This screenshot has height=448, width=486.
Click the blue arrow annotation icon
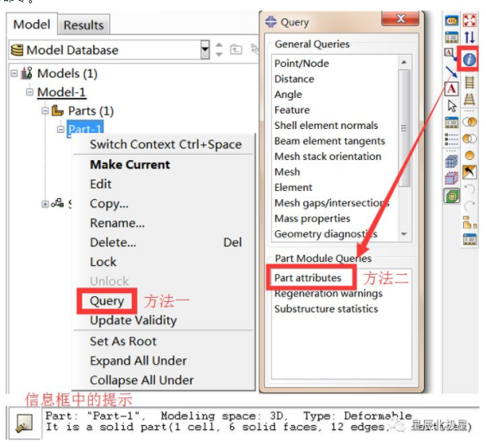tap(451, 72)
